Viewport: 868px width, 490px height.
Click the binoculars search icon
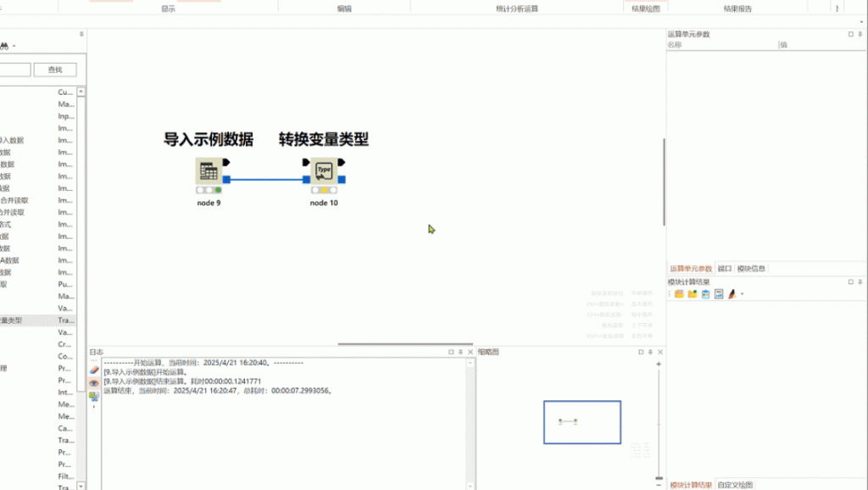3,46
